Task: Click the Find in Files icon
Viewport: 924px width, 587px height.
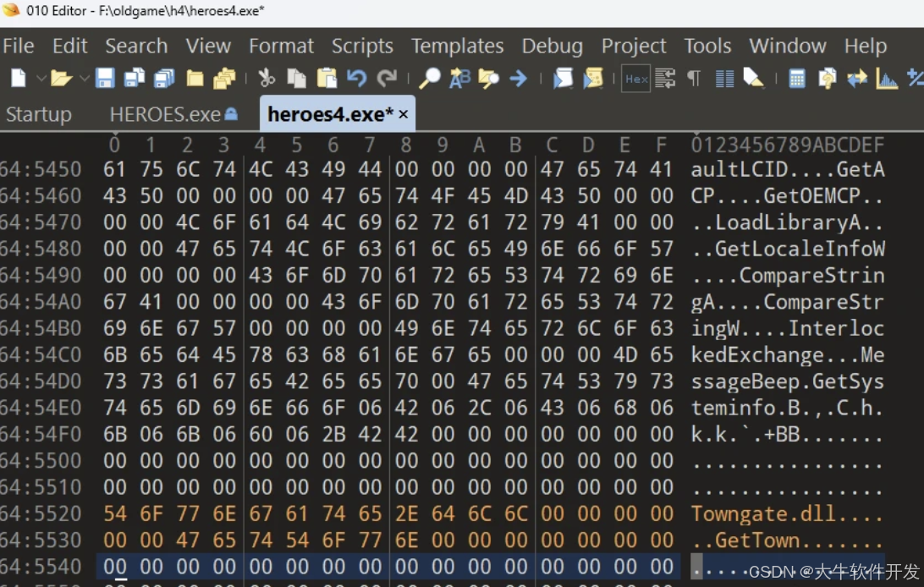Action: tap(488, 79)
